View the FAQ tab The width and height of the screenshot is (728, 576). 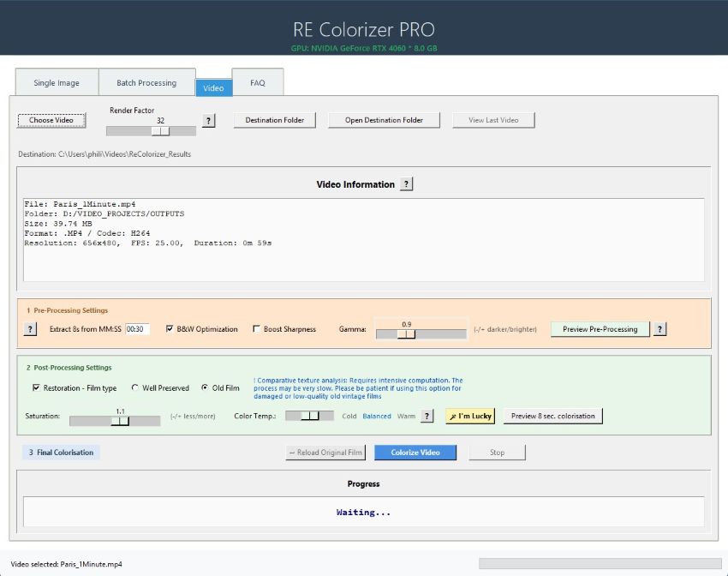point(257,82)
